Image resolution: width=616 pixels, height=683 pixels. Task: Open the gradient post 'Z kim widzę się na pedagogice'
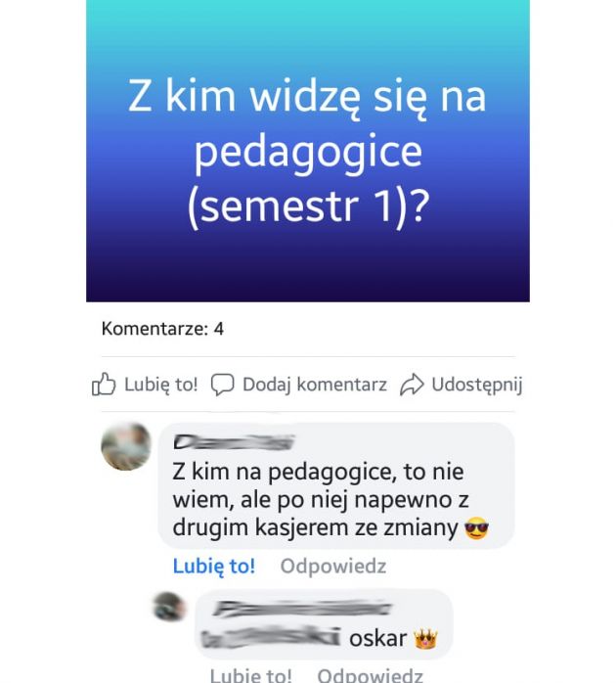coord(308,151)
